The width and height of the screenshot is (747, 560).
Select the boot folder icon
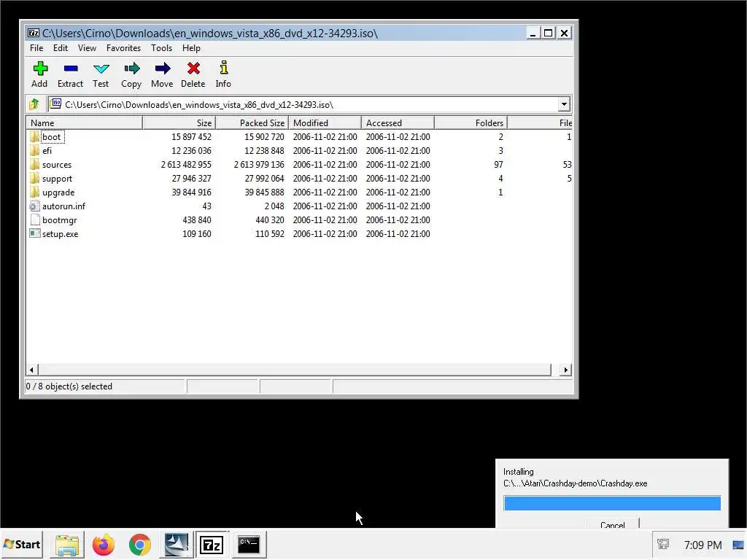point(34,137)
